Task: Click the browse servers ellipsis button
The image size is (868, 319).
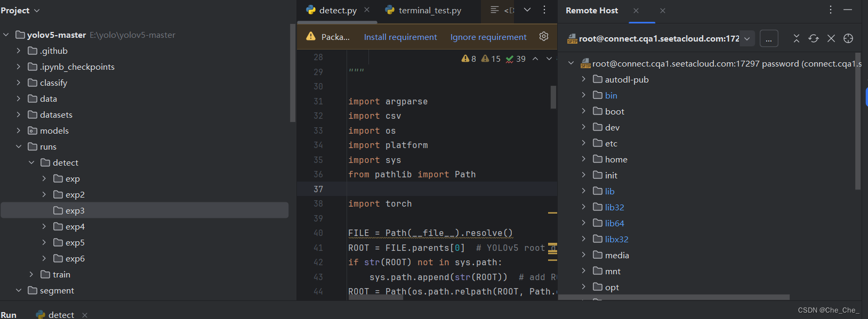Action: pos(768,38)
